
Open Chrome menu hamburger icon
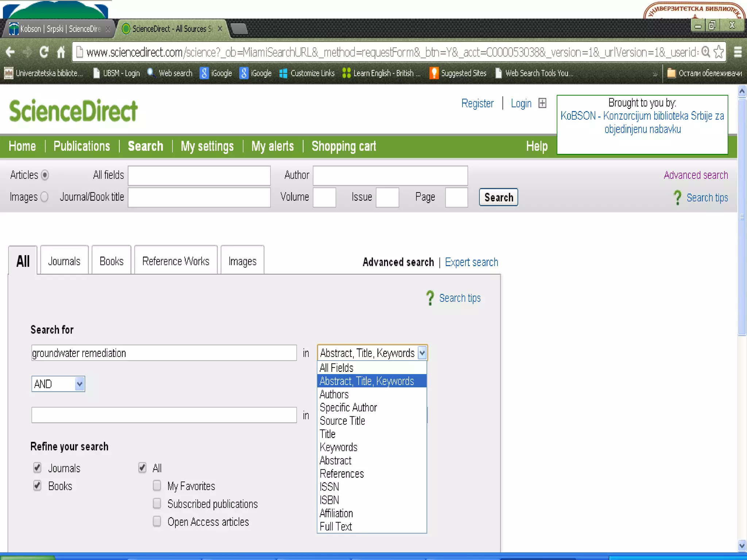[x=738, y=52]
